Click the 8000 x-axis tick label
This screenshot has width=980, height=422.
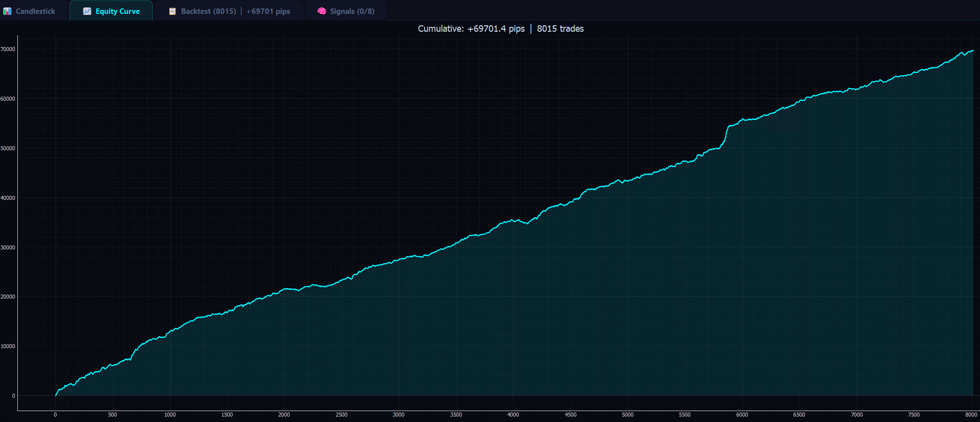(x=971, y=415)
